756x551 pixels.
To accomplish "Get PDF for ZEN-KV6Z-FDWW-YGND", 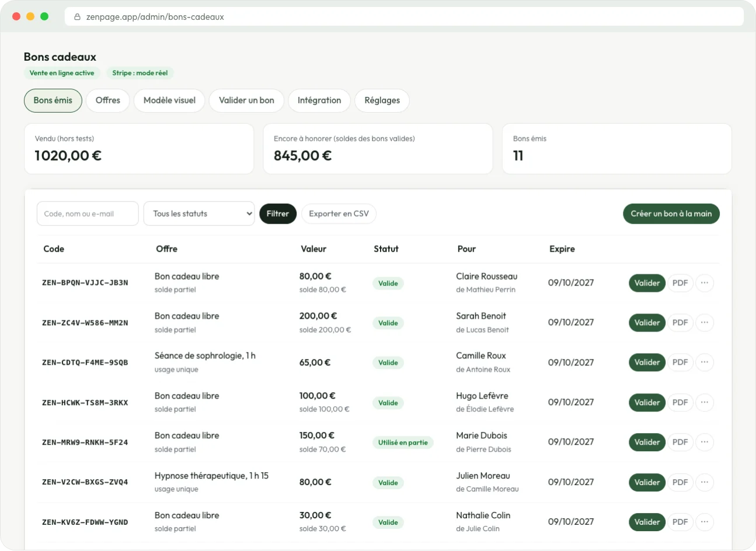I will [x=680, y=522].
